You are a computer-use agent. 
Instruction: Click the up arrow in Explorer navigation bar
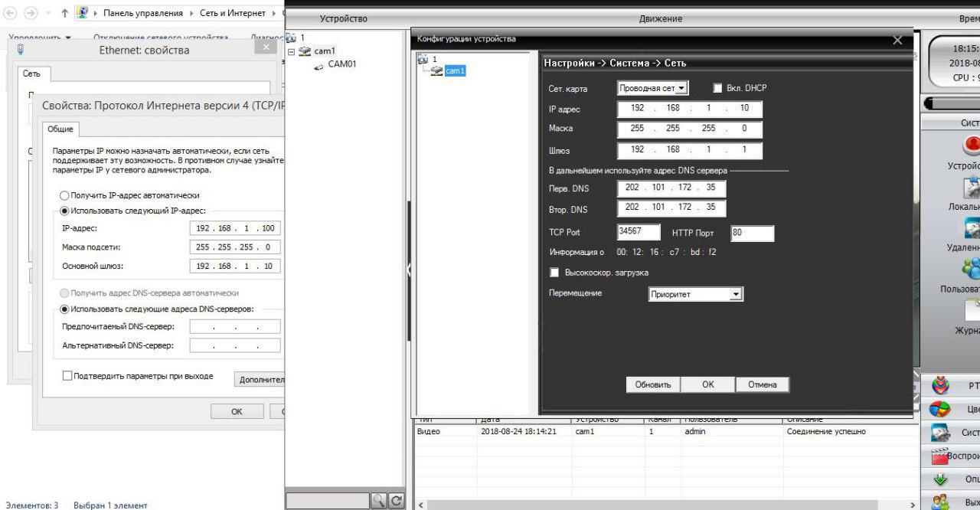pyautogui.click(x=64, y=13)
